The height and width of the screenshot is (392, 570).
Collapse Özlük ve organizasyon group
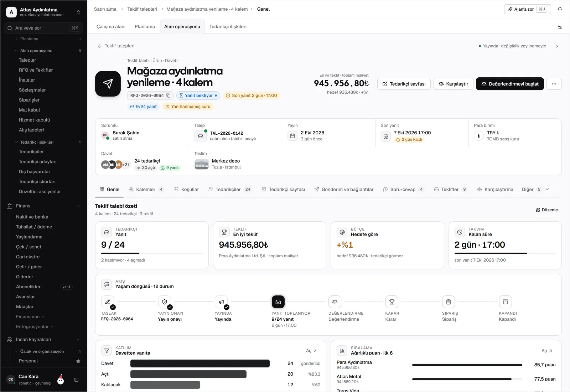point(16,351)
